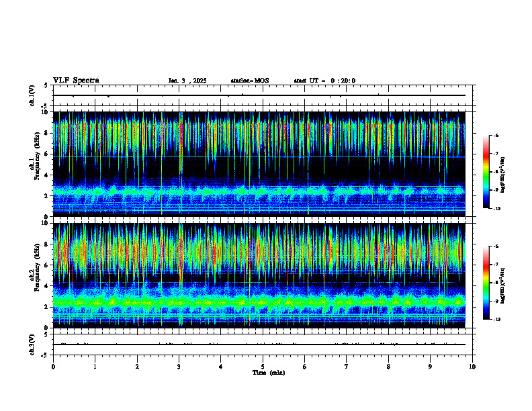Click the "5" volt tick on ch.1(V) axis
The width and height of the screenshot is (532, 411).
pos(46,85)
